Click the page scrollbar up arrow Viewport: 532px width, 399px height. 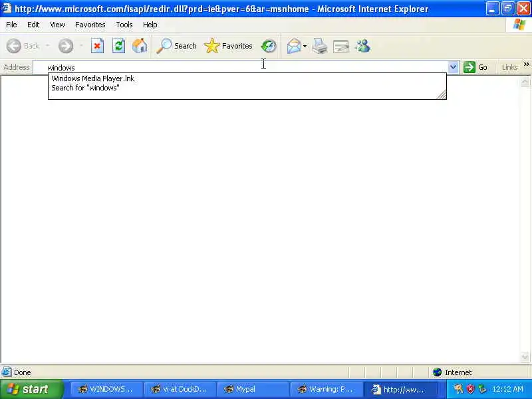coord(525,81)
